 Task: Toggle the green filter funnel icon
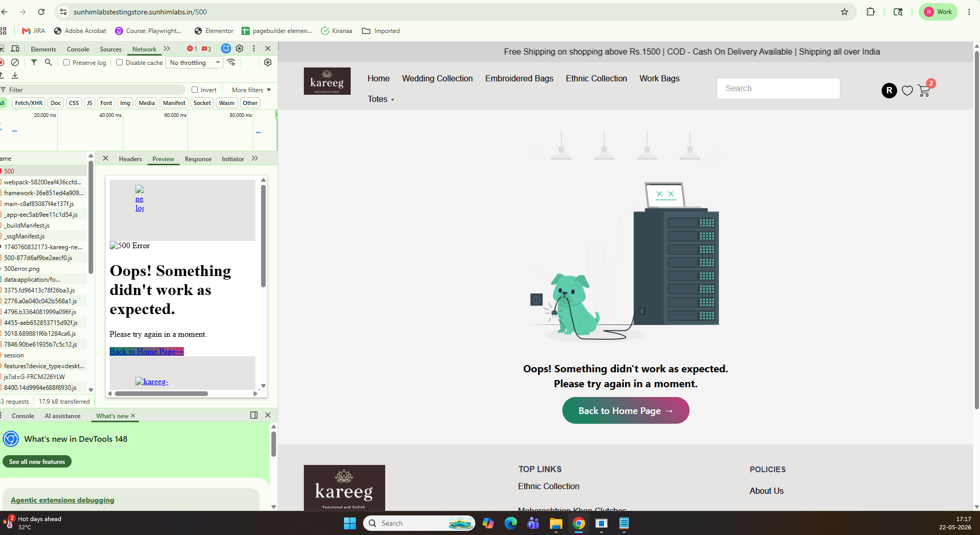tap(34, 62)
